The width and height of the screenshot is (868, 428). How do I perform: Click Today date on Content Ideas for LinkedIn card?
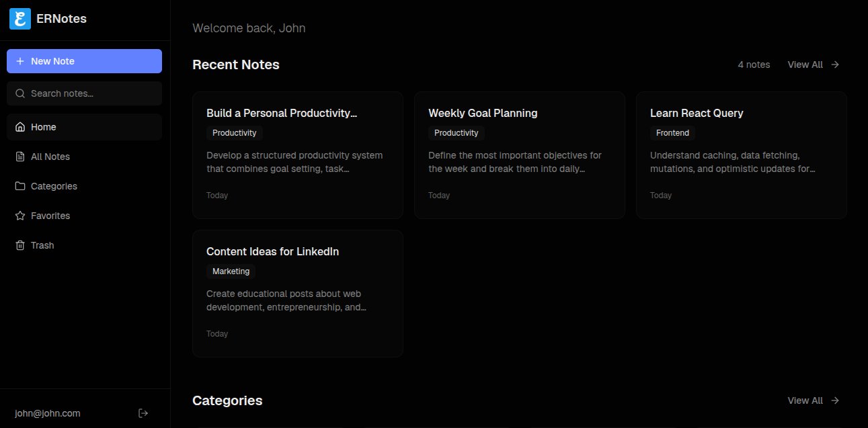pyautogui.click(x=217, y=334)
